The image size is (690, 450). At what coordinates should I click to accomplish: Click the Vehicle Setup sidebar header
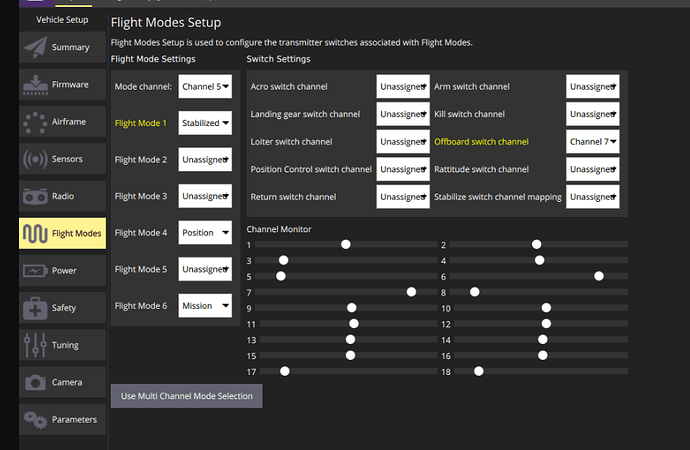[62, 20]
